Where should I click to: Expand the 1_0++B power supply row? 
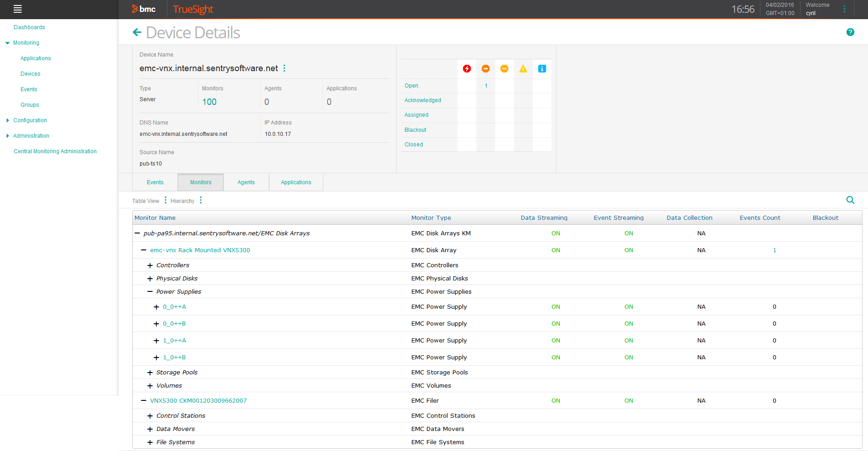[x=156, y=358]
